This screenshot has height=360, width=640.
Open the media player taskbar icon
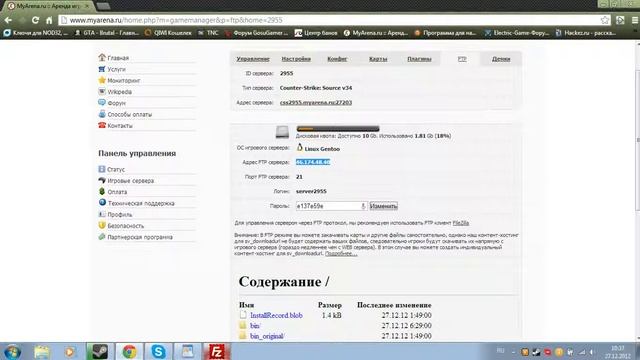tap(69, 352)
